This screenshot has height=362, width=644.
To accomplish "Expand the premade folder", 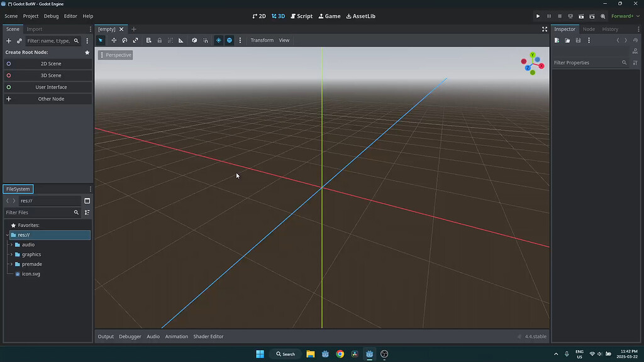I will tap(11, 265).
